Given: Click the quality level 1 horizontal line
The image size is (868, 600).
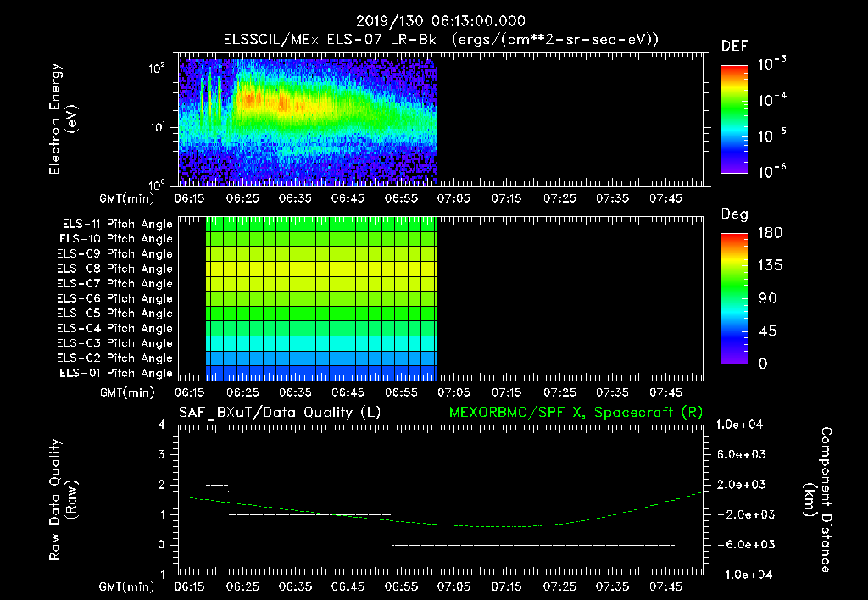Looking at the screenshot, I should point(309,514).
